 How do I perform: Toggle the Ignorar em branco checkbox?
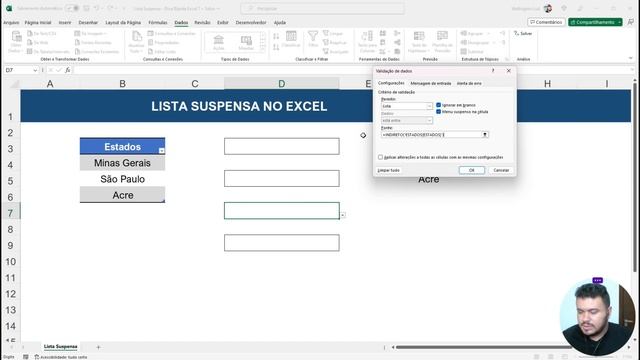[x=438, y=105]
